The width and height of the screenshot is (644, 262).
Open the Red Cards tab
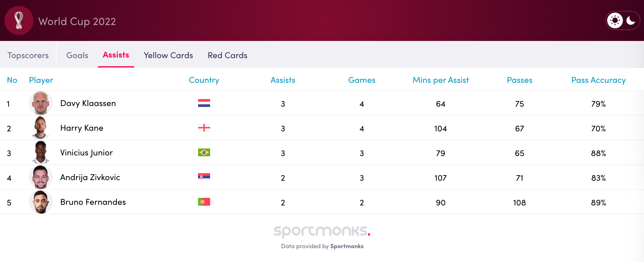227,55
